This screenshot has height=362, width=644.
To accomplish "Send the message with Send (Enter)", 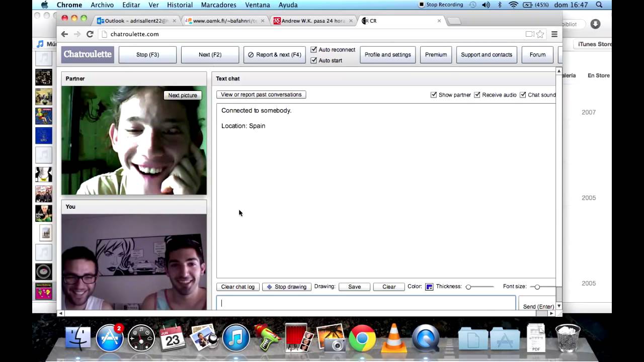I will pos(538,306).
